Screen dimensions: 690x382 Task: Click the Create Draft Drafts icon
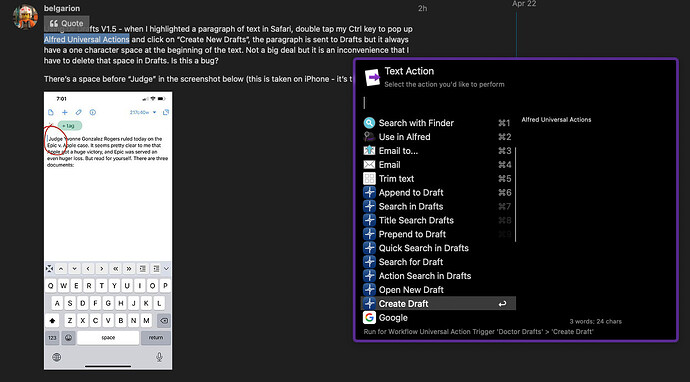[x=369, y=303]
